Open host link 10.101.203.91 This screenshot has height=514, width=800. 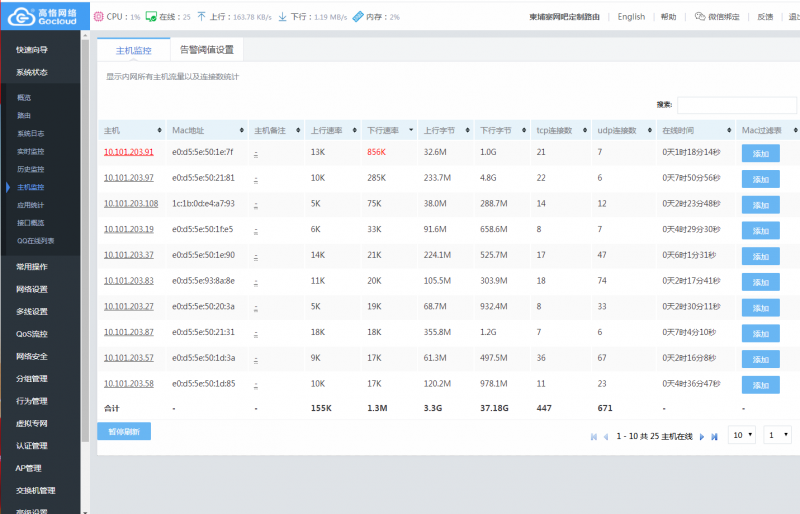point(129,152)
